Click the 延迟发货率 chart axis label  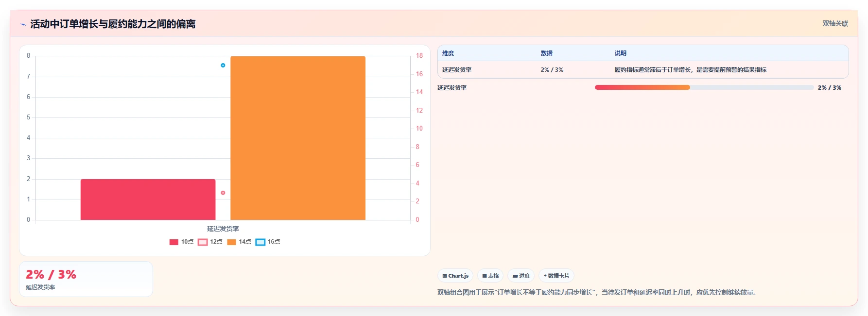(x=223, y=229)
